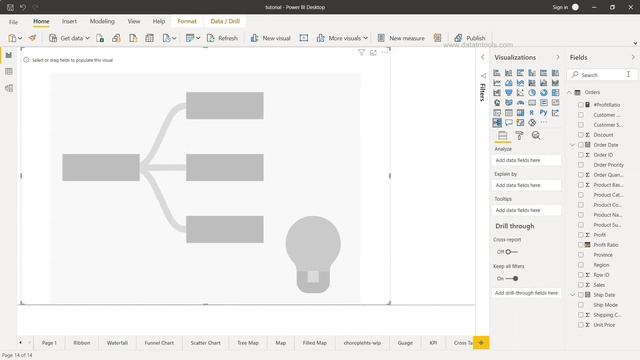This screenshot has width=640, height=360.
Task: Open the Format paint roller tab
Action: tap(520, 136)
